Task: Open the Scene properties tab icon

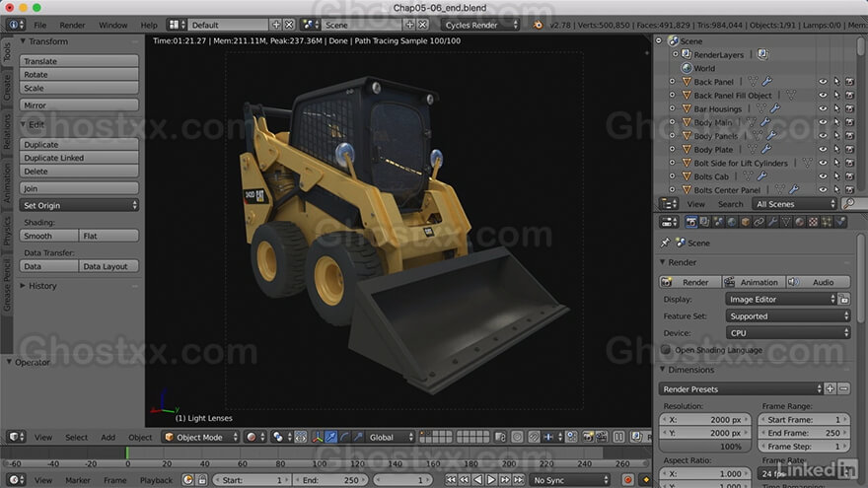Action: (718, 222)
